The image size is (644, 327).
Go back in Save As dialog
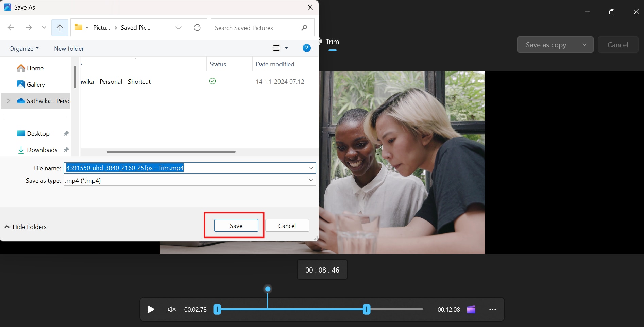11,28
